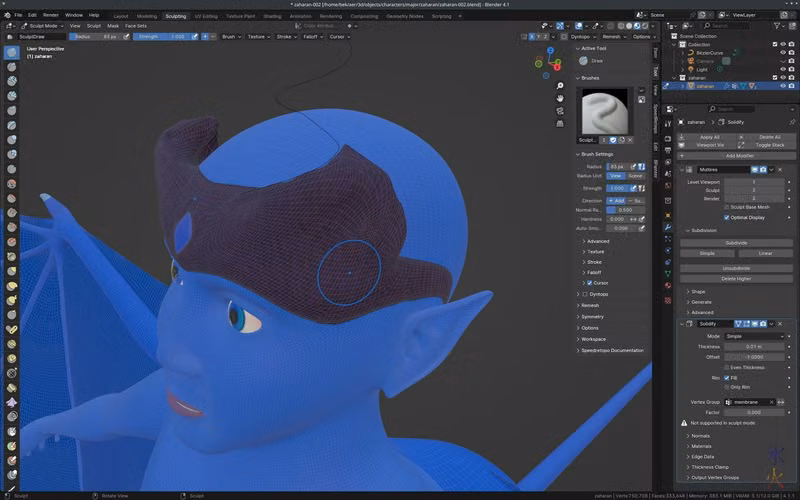Enable Even Thickness checkbox
Viewport: 800px width, 500px height.
[x=727, y=367]
